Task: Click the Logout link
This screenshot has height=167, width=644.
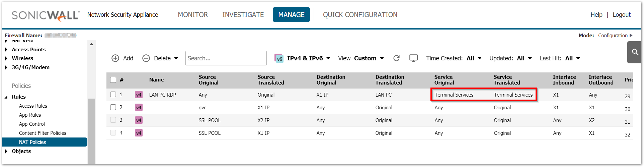Action: click(x=622, y=15)
